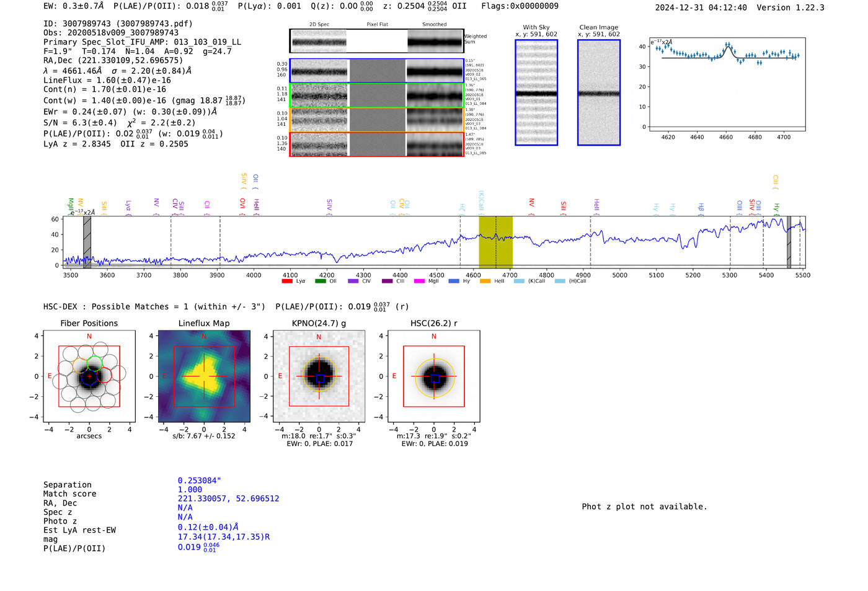Click the yellow highlighted band in the spectrum
The height and width of the screenshot is (591, 868).
[x=495, y=242]
